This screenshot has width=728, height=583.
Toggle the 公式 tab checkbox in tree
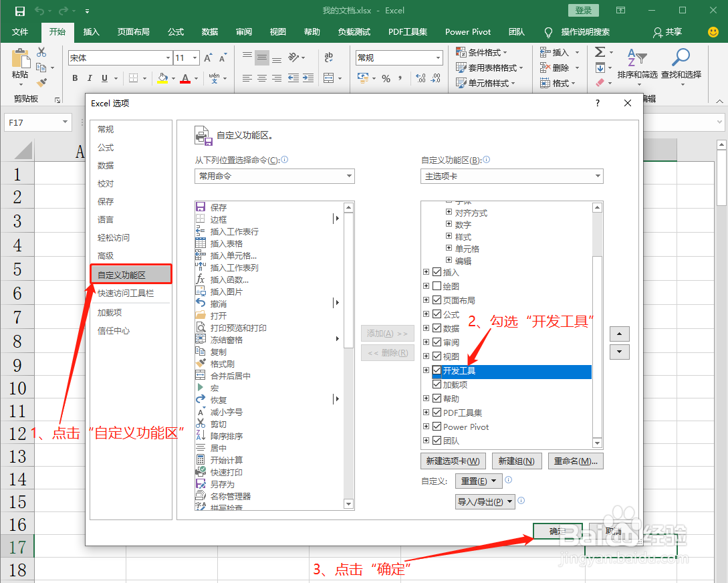pyautogui.click(x=437, y=314)
